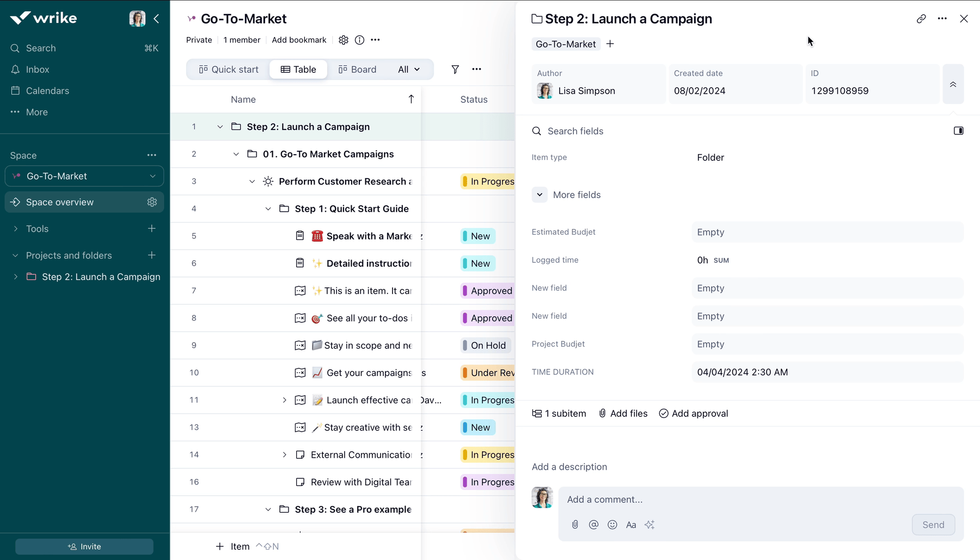This screenshot has height=560, width=980.
Task: Collapse the left sidebar with the arrow
Action: [157, 19]
